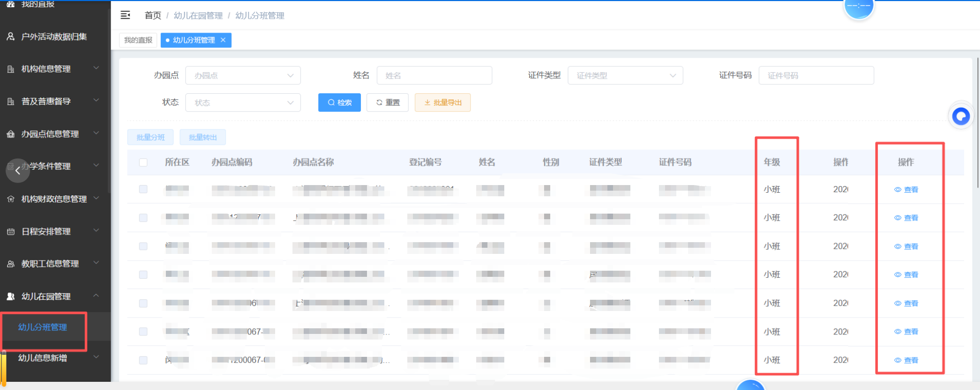The height and width of the screenshot is (390, 980).
Task: Open the 状态 dropdown
Action: 243,102
